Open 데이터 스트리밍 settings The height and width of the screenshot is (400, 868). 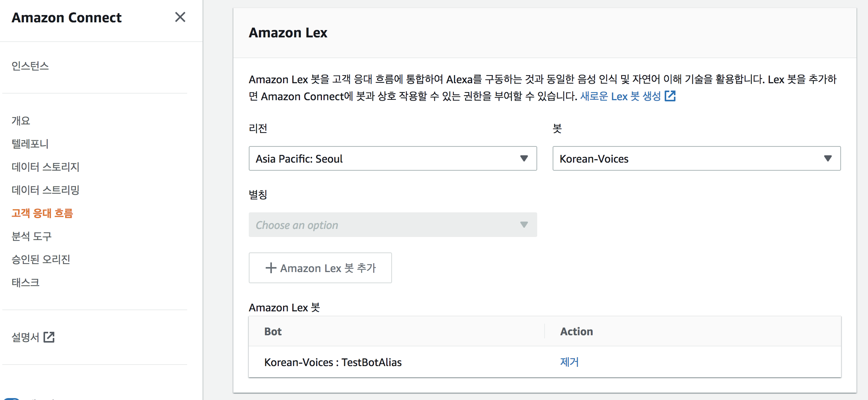[x=45, y=190]
